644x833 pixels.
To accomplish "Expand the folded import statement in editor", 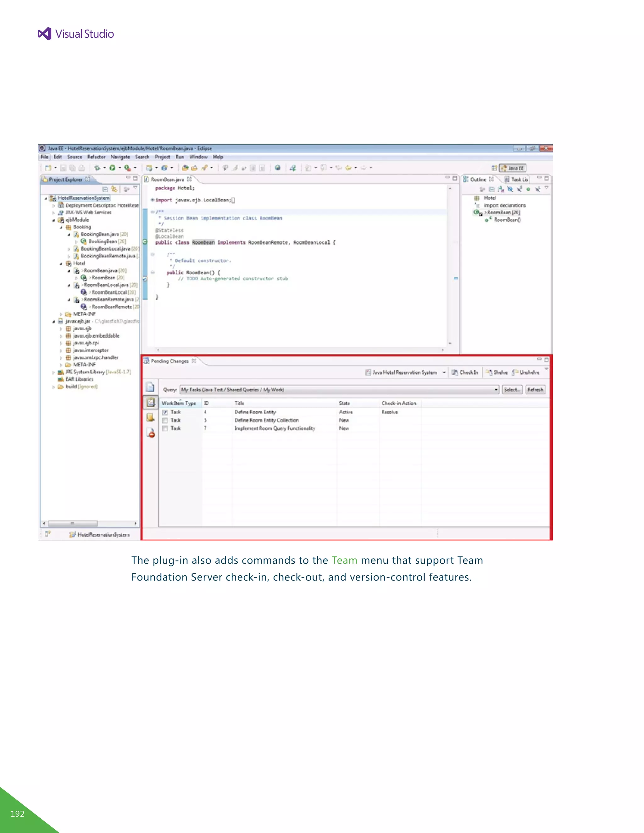I will click(x=152, y=200).
